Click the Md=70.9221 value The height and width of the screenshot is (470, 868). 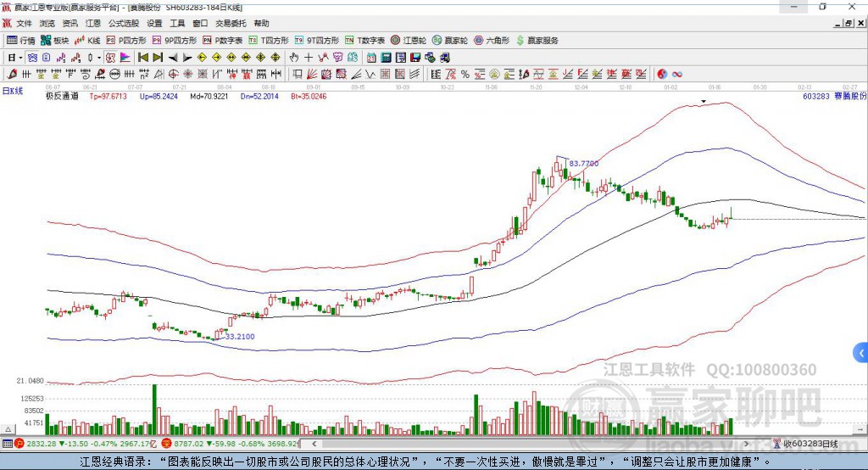tap(209, 96)
